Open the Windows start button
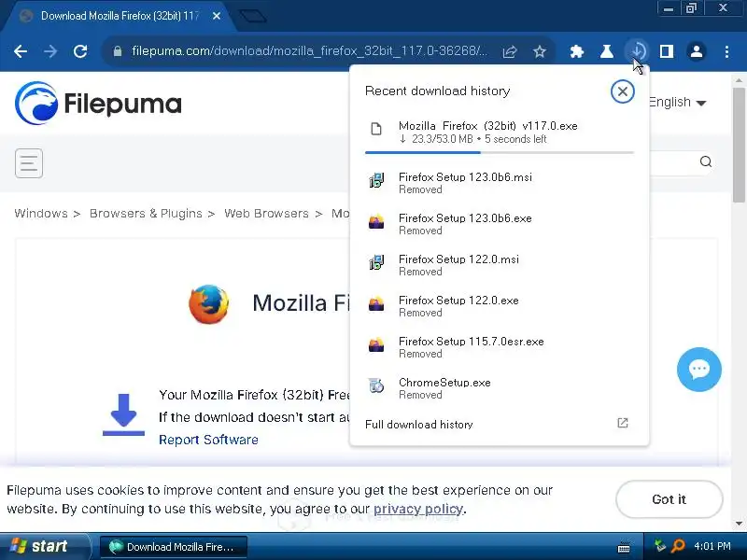The image size is (747, 560). (44, 546)
